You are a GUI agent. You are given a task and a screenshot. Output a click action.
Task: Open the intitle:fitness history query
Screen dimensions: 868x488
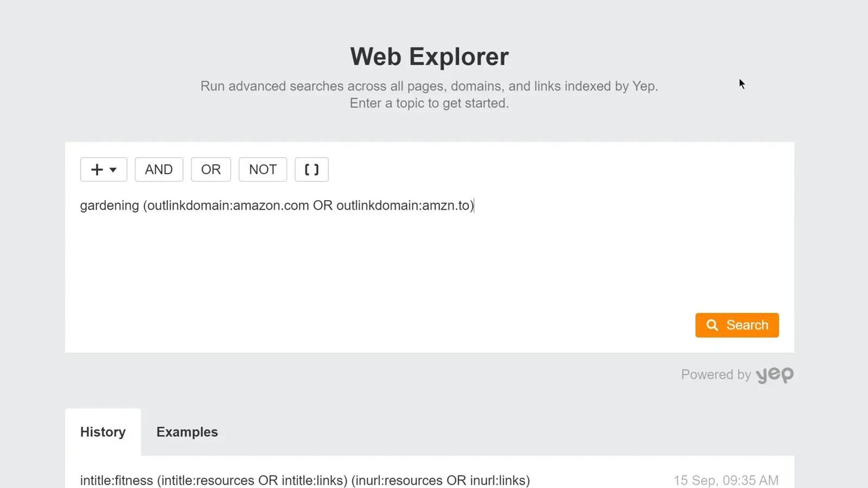[x=305, y=480]
